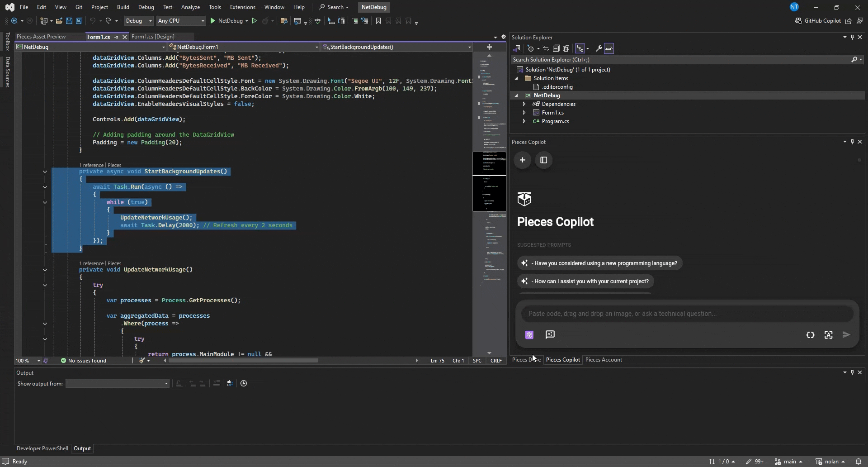Click Switch Views icon in Solution Explorer
This screenshot has width=868, height=467.
(x=517, y=48)
